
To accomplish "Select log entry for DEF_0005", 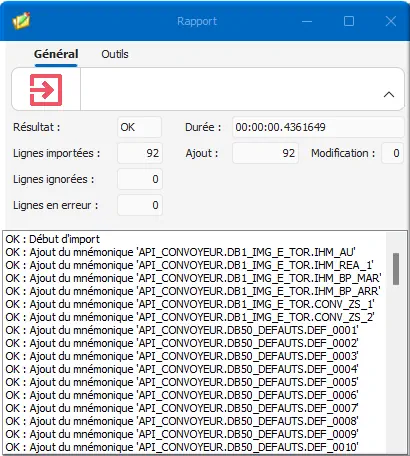I will click(x=182, y=382).
